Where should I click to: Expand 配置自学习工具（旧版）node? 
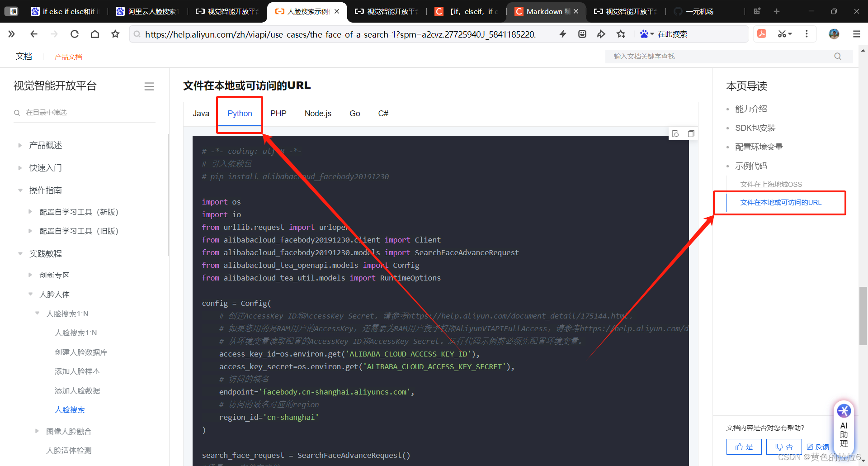(x=30, y=231)
